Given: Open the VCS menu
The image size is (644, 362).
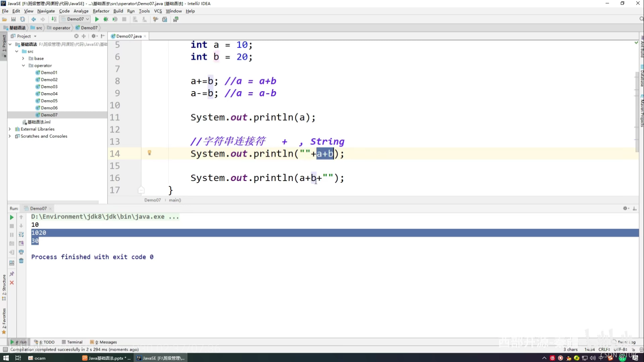Looking at the screenshot, I should (x=158, y=11).
